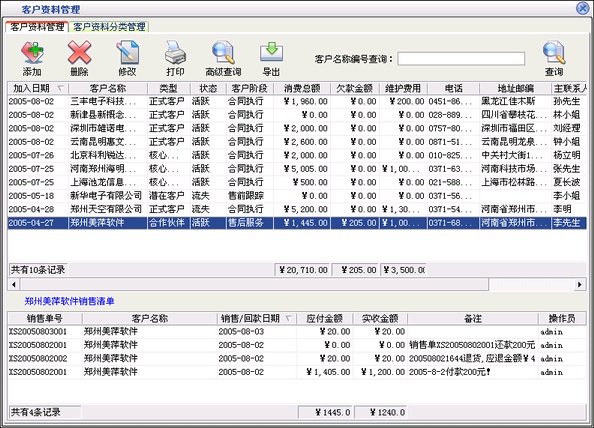The height and width of the screenshot is (428, 594).
Task: Click the ¥20,710.00 total consumption summary
Action: coord(303,270)
